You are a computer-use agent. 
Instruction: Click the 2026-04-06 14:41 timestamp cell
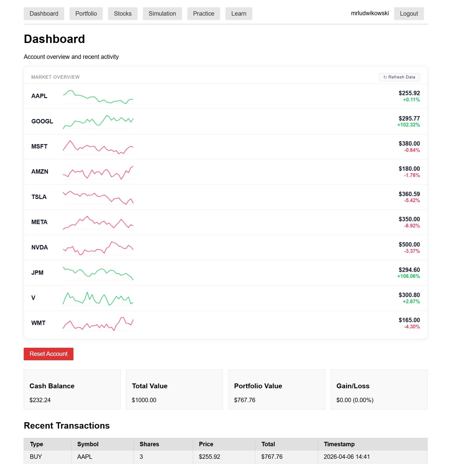click(372, 457)
